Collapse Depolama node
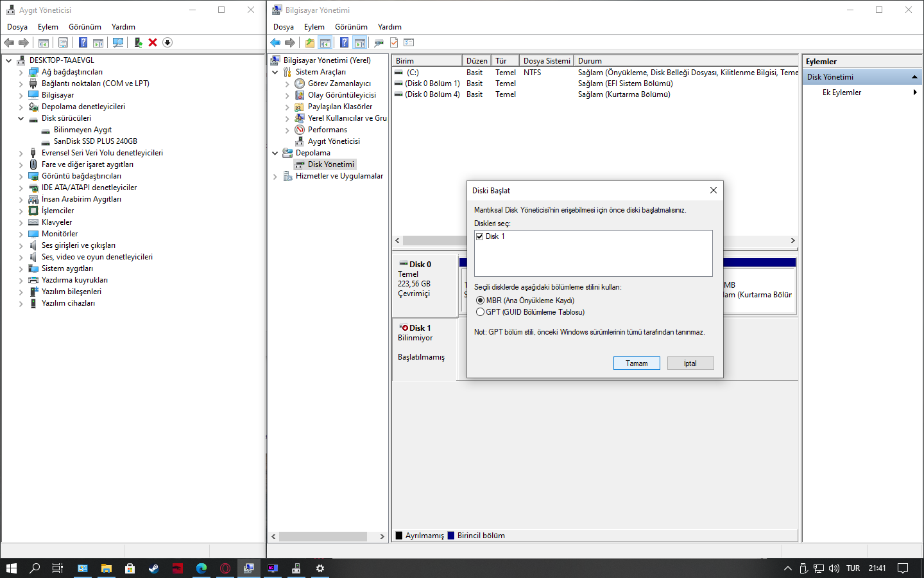The image size is (924, 578). pos(275,153)
